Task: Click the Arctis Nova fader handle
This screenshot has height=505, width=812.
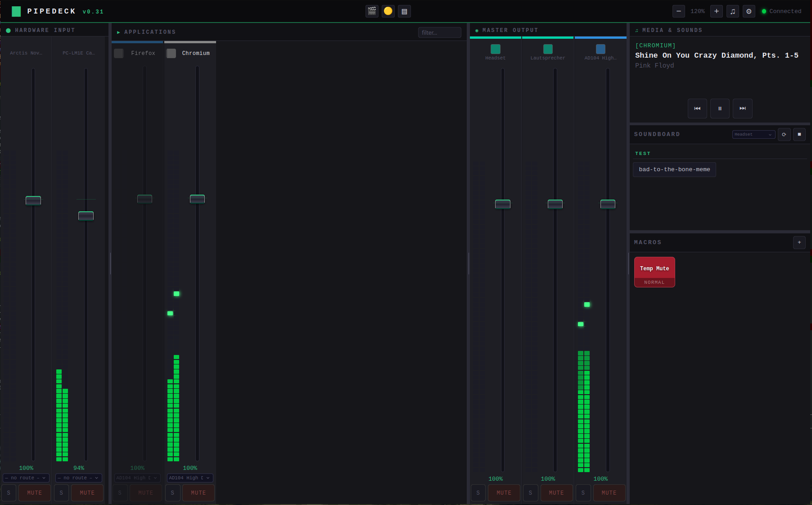Action: coord(33,200)
